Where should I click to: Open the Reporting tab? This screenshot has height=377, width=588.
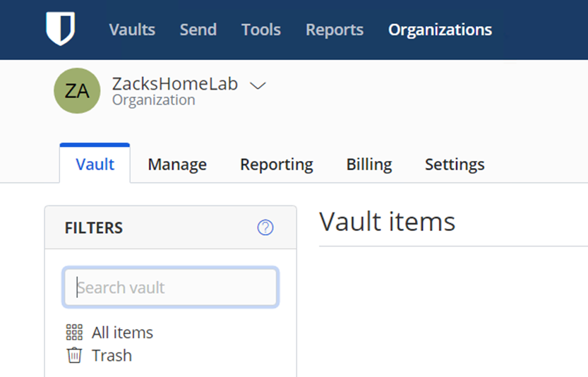277,164
